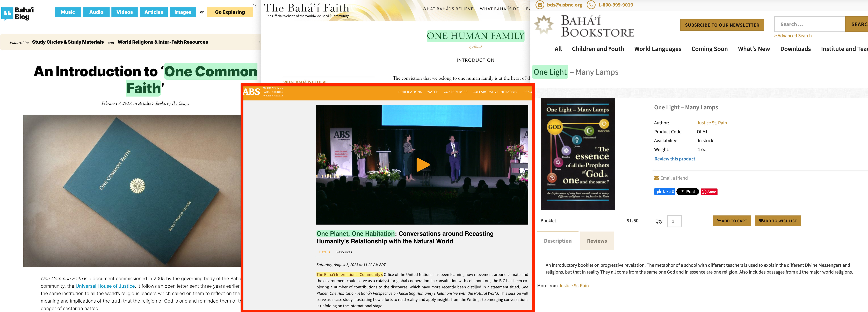Open the What Bahá'ís Believe menu
This screenshot has width=868, height=312.
click(x=448, y=9)
